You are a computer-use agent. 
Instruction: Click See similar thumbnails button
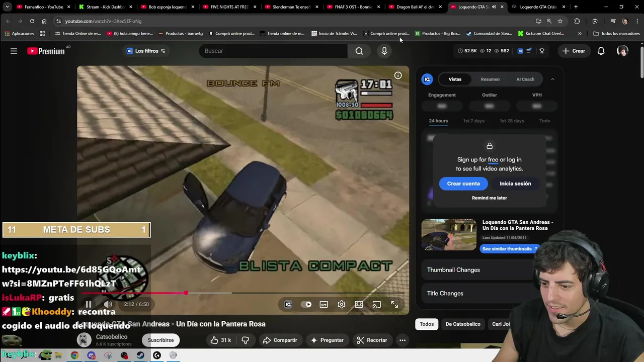pos(510,249)
